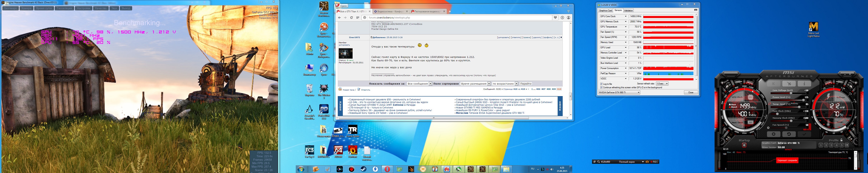Click the Afterburner reset arrow button
The height and width of the screenshot is (173, 868).
[789, 134]
